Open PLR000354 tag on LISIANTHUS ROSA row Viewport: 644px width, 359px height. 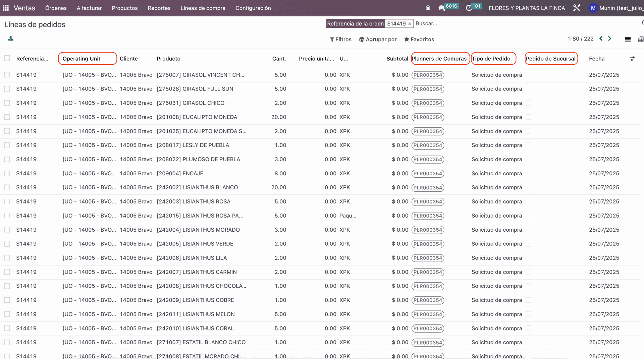428,202
